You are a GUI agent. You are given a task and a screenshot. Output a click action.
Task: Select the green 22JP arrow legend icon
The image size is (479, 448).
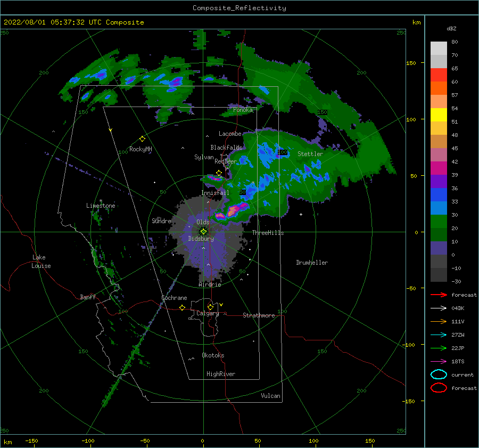439,348
